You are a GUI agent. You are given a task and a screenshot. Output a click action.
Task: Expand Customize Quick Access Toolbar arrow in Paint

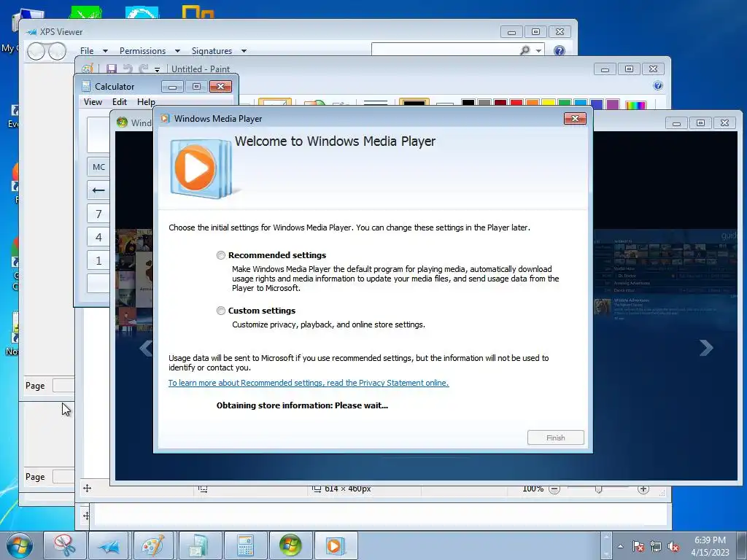158,70
